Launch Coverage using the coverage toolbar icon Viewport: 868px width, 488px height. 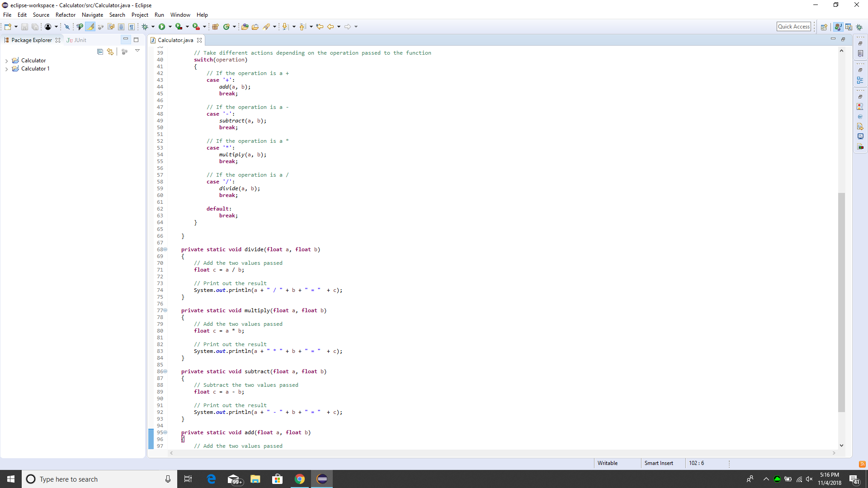click(179, 27)
